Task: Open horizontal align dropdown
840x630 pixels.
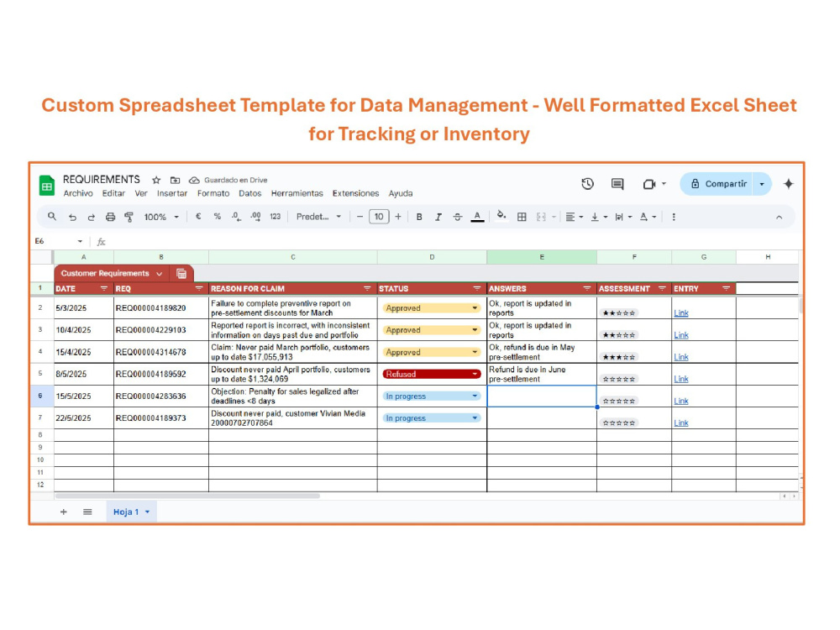Action: [575, 217]
